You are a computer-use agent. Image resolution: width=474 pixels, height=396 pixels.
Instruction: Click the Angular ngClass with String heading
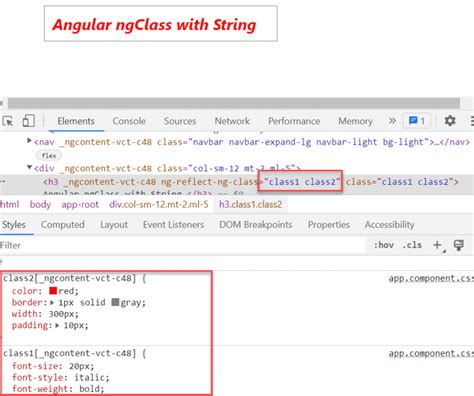[x=154, y=25]
